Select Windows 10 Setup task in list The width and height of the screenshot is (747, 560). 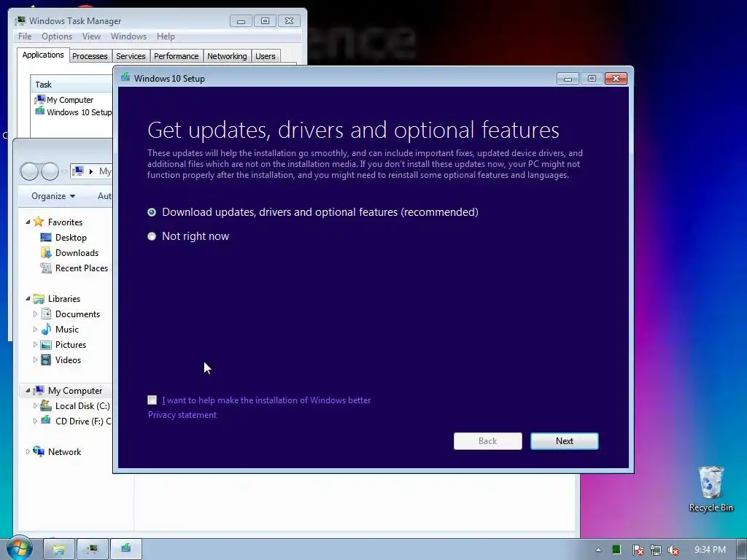[x=73, y=112]
